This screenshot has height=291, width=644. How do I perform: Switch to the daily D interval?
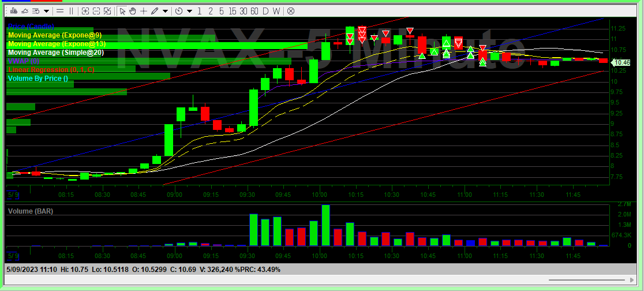(265, 11)
